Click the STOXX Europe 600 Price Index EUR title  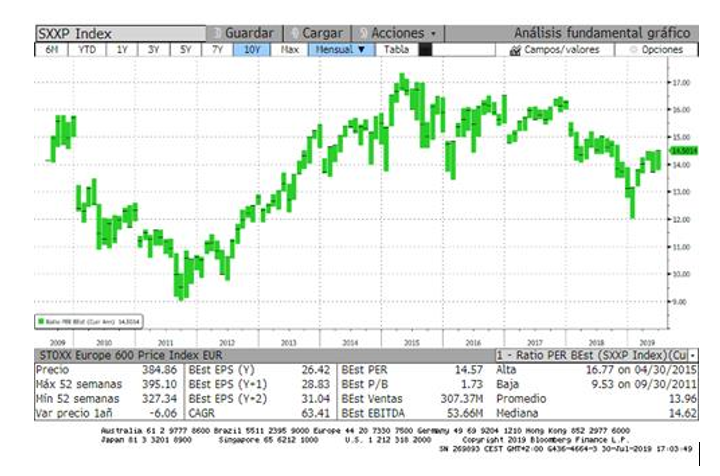(x=131, y=355)
